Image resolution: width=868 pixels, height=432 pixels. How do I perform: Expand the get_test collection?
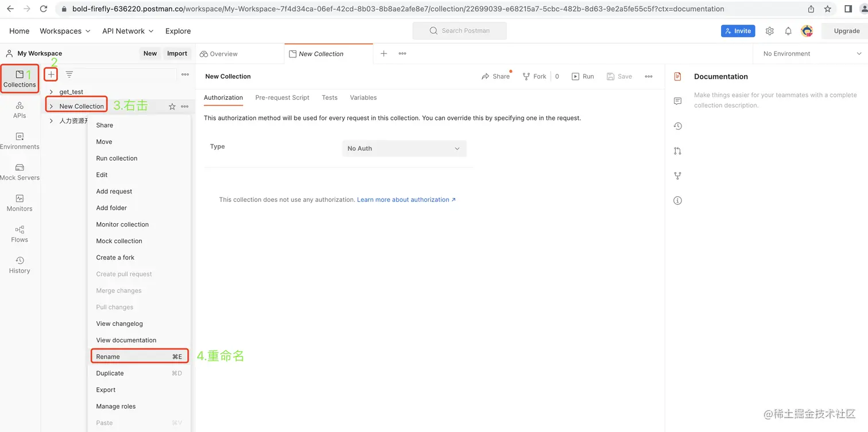tap(51, 92)
